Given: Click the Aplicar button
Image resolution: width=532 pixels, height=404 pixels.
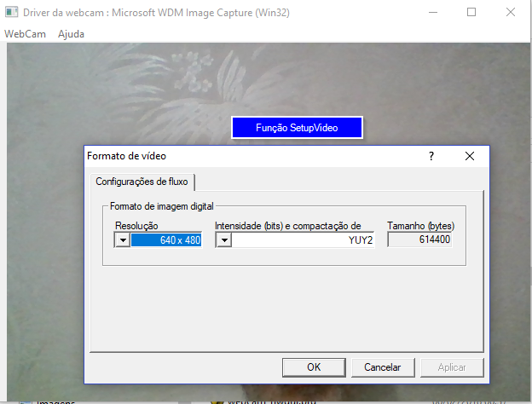Looking at the screenshot, I should click(x=452, y=367).
